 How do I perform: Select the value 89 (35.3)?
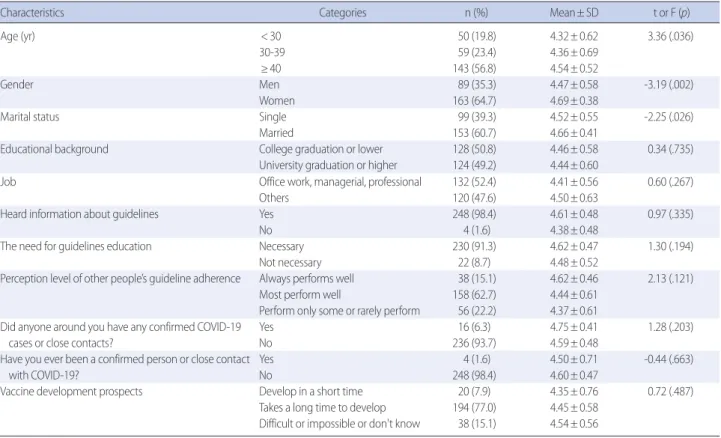477,85
